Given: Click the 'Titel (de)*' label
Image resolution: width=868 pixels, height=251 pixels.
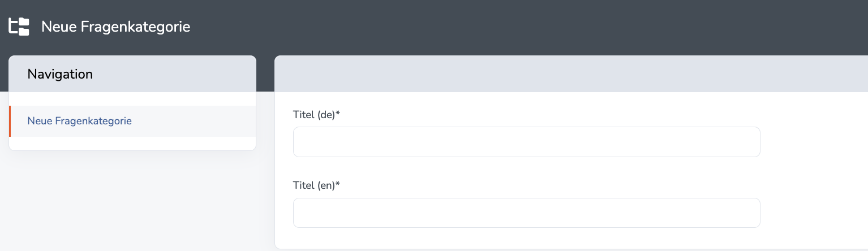Looking at the screenshot, I should (316, 115).
